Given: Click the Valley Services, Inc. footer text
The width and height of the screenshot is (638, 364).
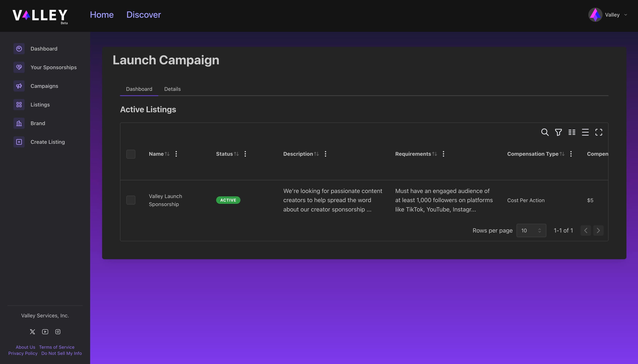Looking at the screenshot, I should [45, 316].
